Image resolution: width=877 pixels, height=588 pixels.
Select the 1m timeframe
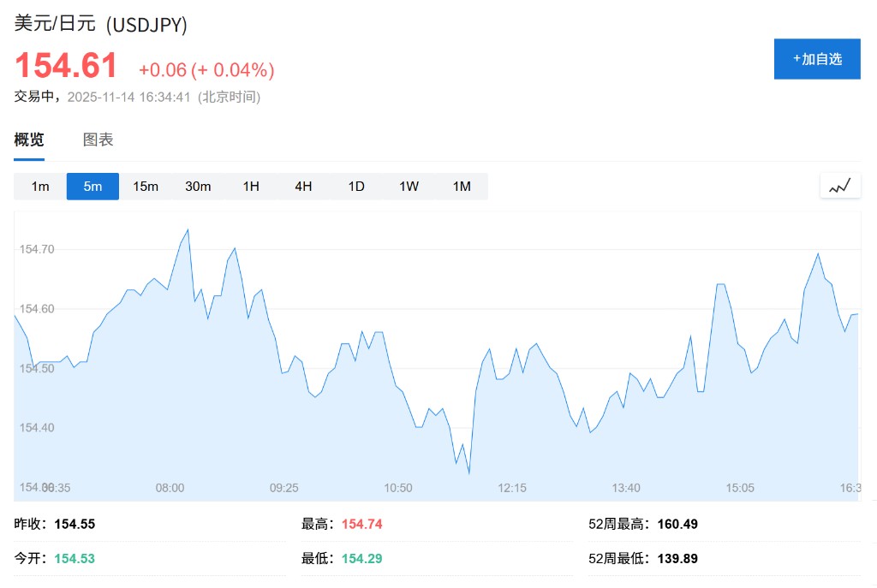(40, 187)
